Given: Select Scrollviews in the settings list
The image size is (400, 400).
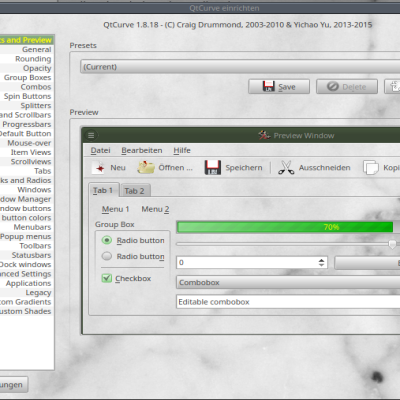Looking at the screenshot, I should (27, 161).
